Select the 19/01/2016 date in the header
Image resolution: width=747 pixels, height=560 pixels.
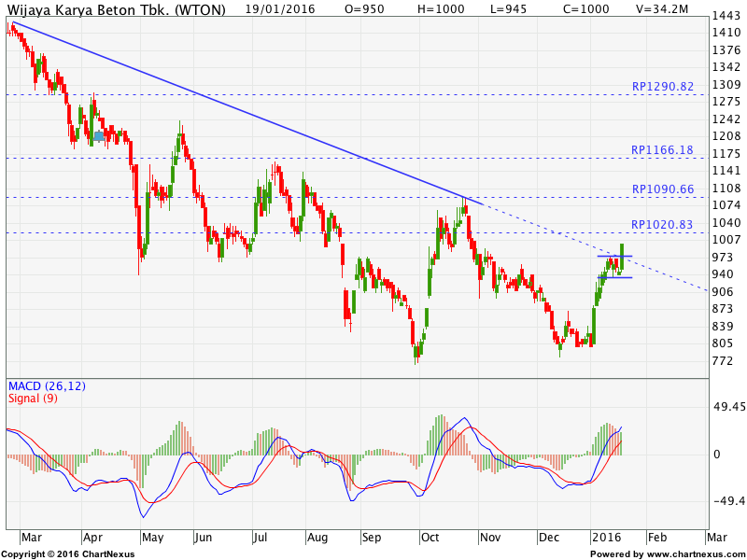point(280,8)
